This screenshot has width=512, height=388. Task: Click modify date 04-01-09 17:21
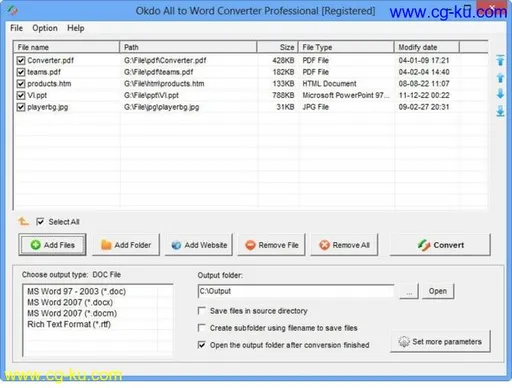point(424,60)
